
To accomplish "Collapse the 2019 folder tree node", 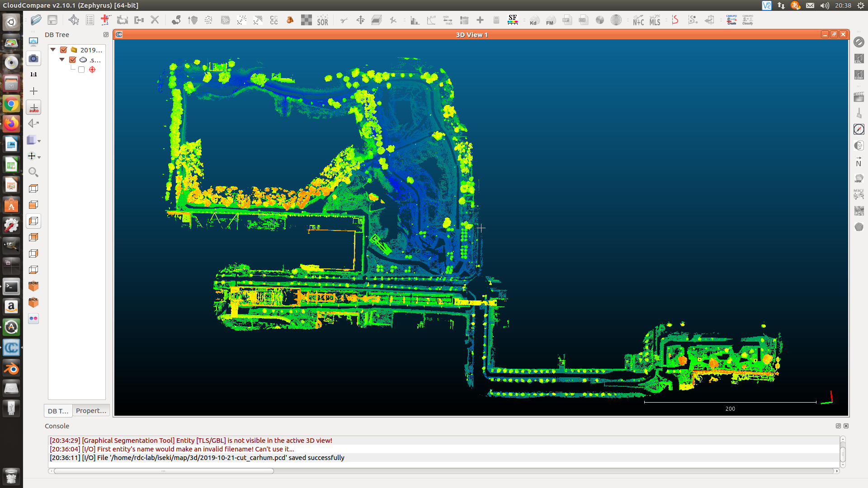I will [x=53, y=50].
